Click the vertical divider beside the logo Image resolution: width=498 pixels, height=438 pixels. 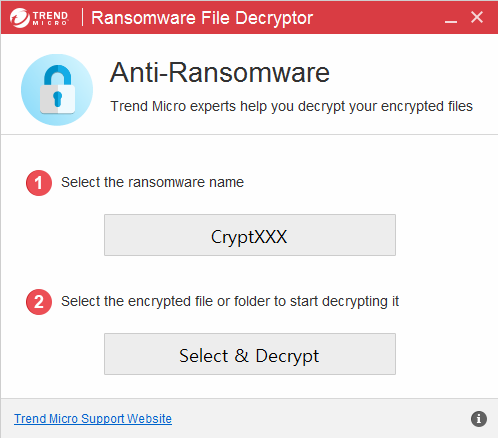tap(82, 17)
